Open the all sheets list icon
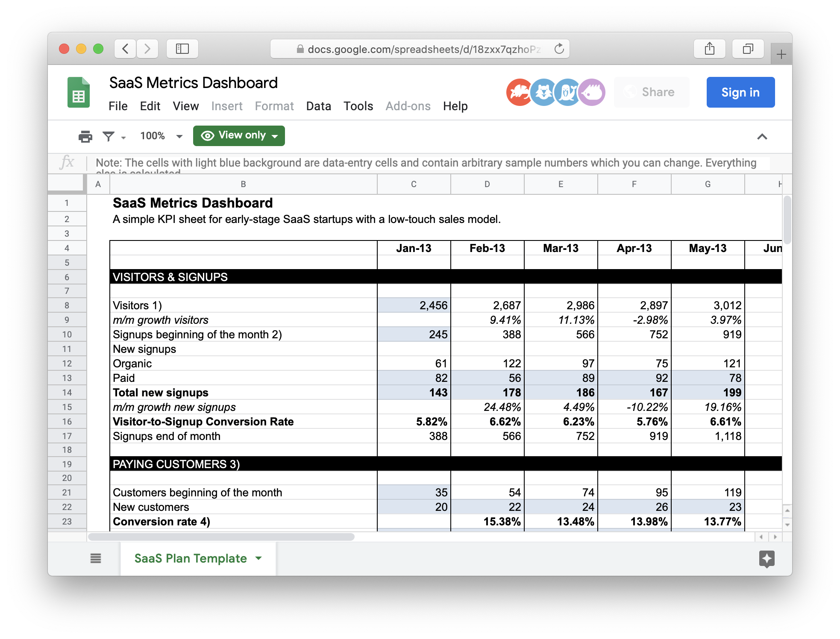The image size is (840, 639). [96, 558]
